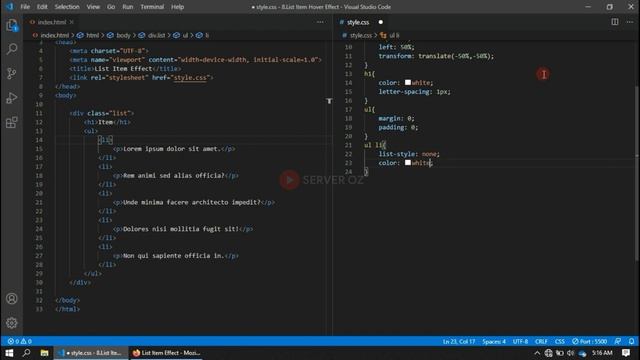The width and height of the screenshot is (640, 360).
Task: Open the Selection menu
Action: (67, 7)
